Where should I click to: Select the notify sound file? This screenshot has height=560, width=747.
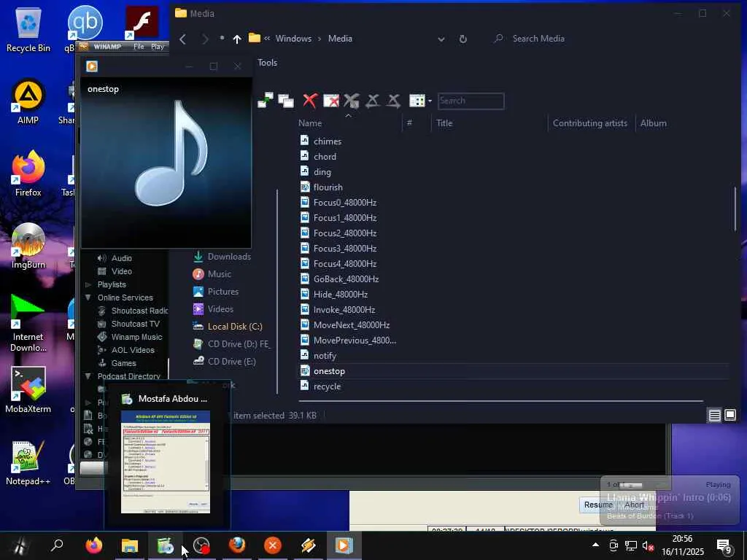(325, 356)
